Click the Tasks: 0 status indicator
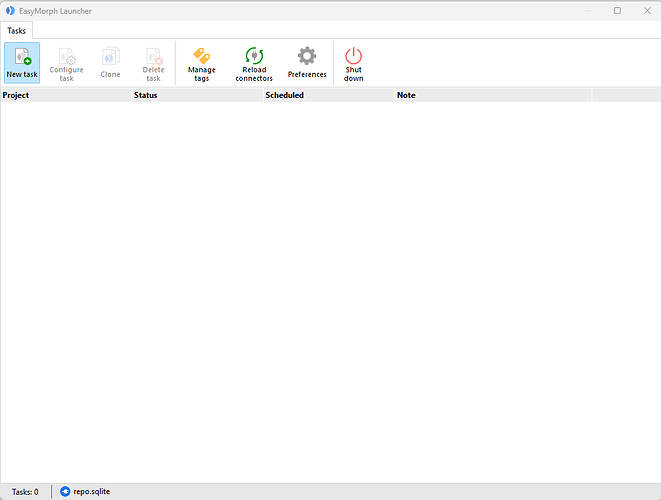Image resolution: width=661 pixels, height=500 pixels. [x=25, y=492]
